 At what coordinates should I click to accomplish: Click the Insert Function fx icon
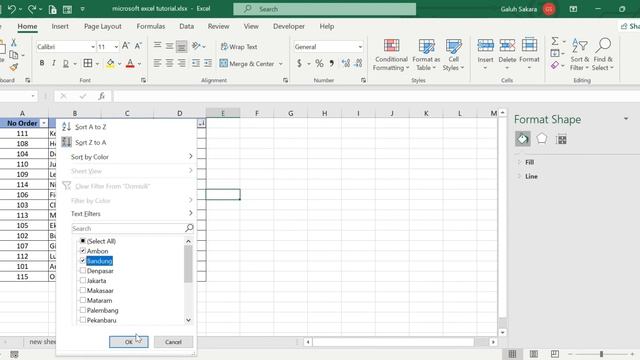click(x=101, y=96)
